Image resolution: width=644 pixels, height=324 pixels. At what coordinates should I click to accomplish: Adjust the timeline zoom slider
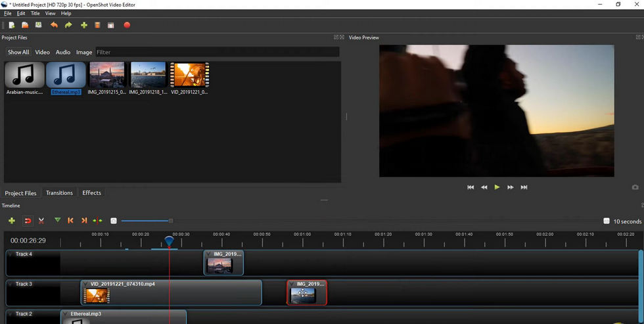(x=171, y=221)
